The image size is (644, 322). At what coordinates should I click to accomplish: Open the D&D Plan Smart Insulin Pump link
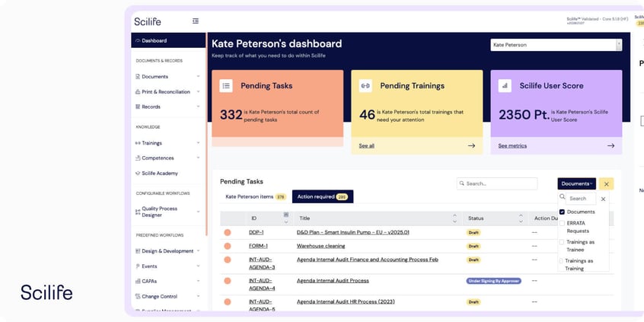(x=352, y=232)
